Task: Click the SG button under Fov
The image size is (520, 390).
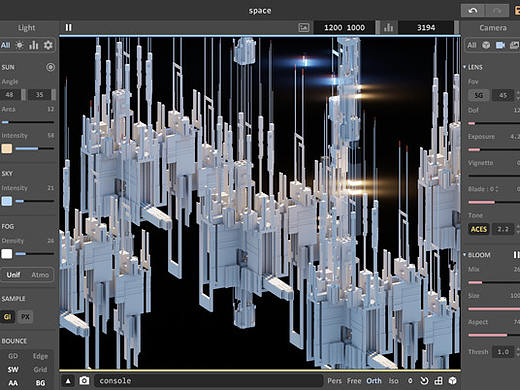Action: coord(479,95)
